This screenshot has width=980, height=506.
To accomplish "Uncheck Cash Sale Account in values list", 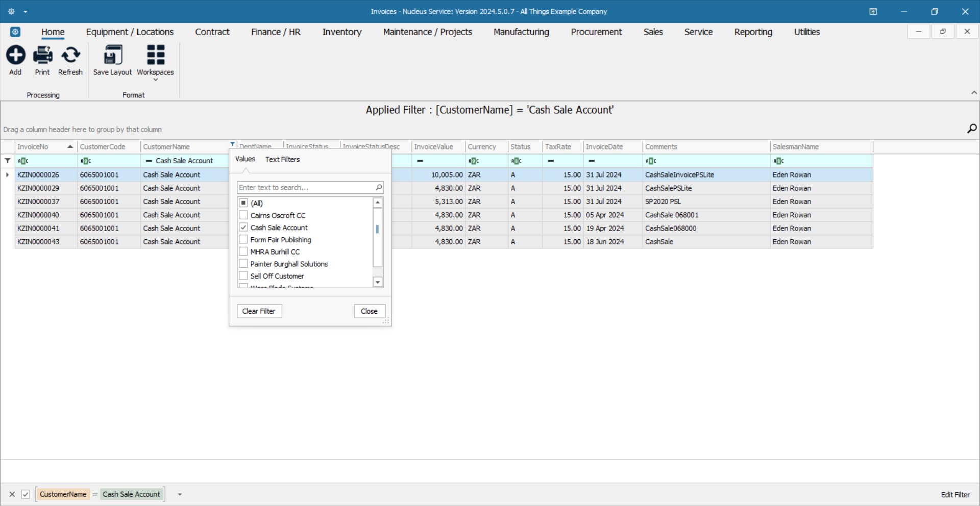I will 244,227.
